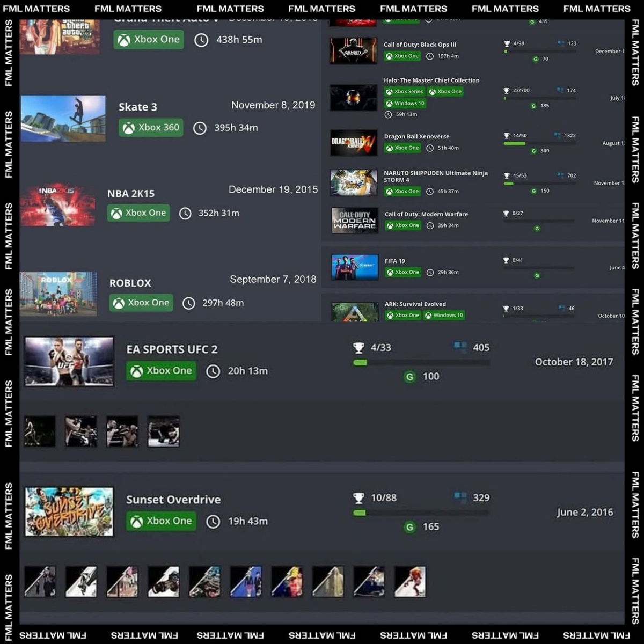Select the Xbox One badge under NBA 2K15
Image resolution: width=644 pixels, height=644 pixels.
(138, 213)
